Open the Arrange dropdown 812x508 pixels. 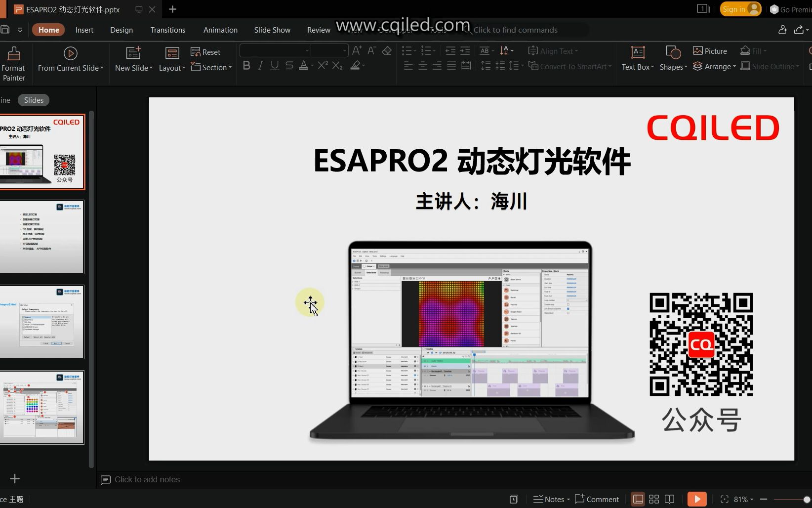pyautogui.click(x=714, y=66)
